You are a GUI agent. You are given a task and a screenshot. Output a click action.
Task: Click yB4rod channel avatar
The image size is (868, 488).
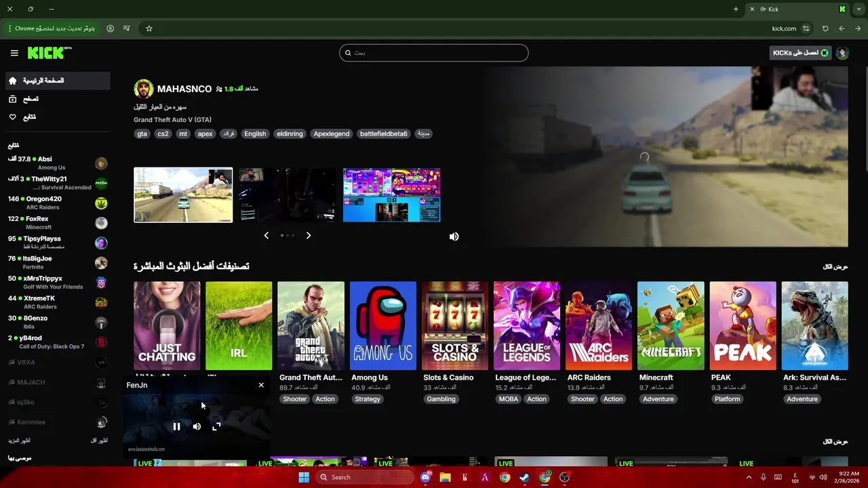click(x=101, y=342)
